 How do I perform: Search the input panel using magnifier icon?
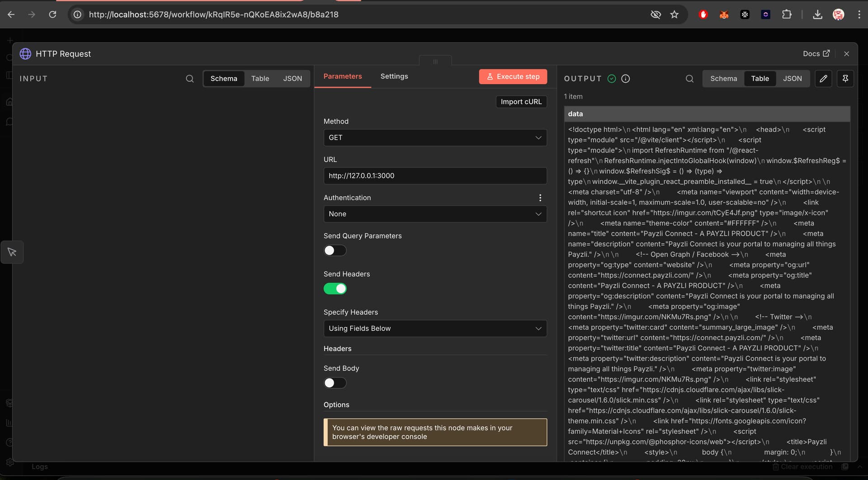190,79
